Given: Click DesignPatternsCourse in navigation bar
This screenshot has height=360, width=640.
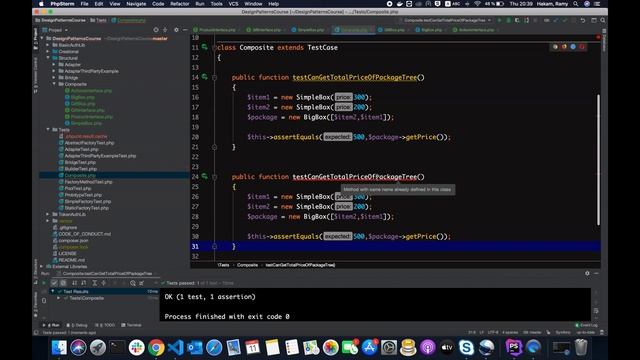Looking at the screenshot, I should point(60,20).
